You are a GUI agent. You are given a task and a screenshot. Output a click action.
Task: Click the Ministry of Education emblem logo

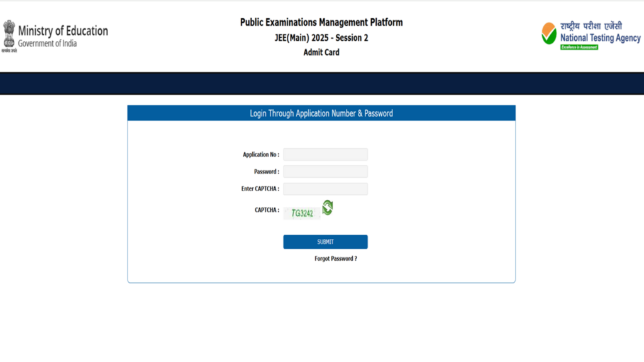click(9, 36)
